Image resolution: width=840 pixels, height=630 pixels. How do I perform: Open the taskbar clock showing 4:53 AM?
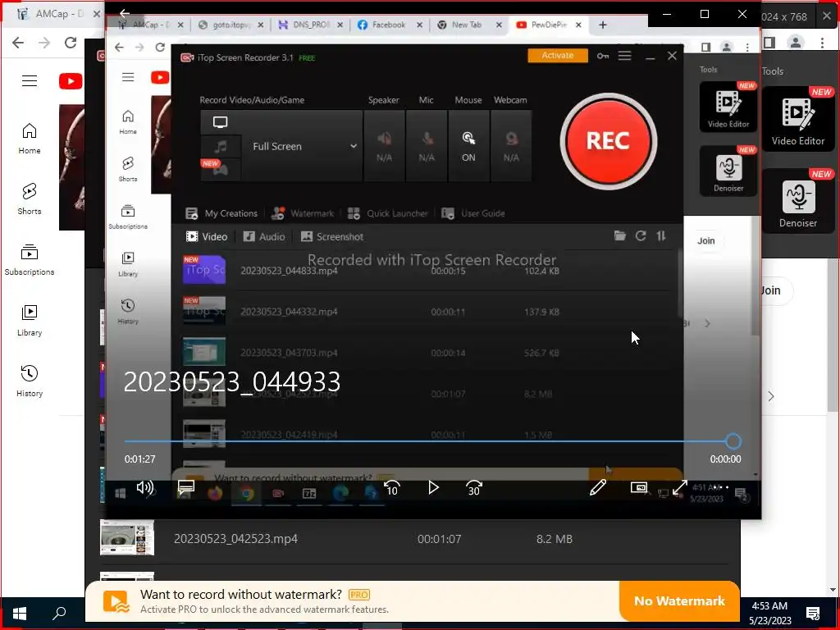(x=769, y=613)
